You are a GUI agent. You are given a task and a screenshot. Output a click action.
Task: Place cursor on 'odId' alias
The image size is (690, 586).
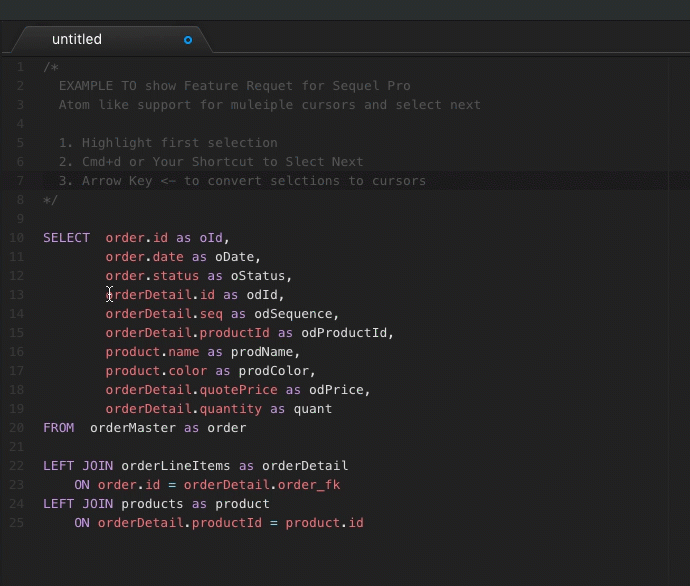(262, 295)
